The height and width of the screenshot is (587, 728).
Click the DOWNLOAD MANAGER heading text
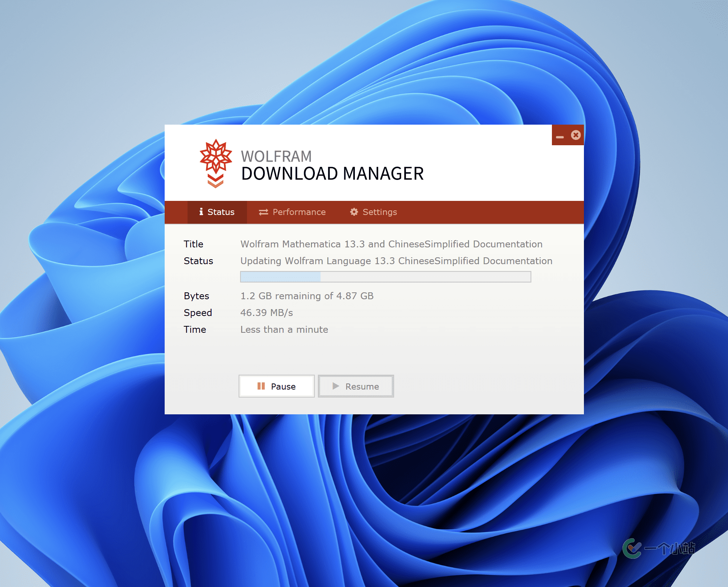[x=332, y=174]
